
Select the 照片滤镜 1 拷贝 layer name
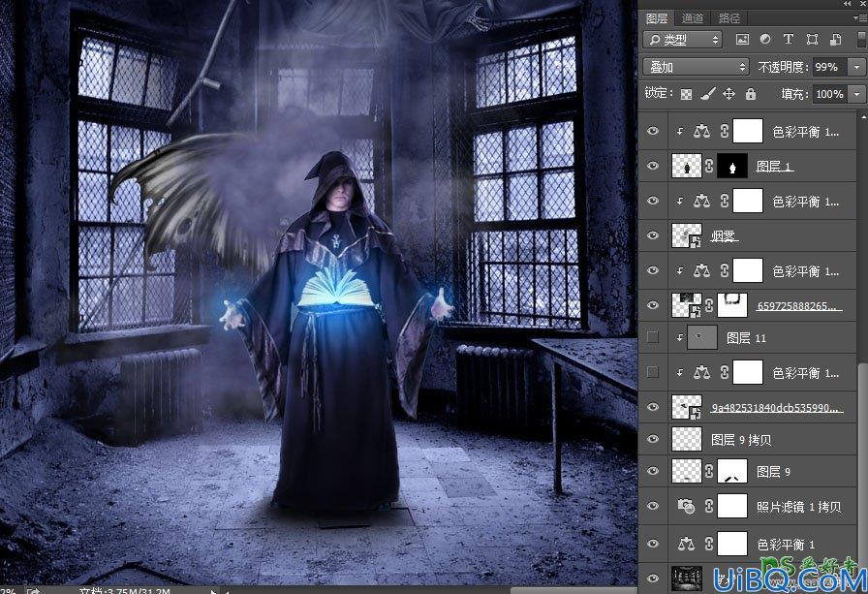pos(799,507)
